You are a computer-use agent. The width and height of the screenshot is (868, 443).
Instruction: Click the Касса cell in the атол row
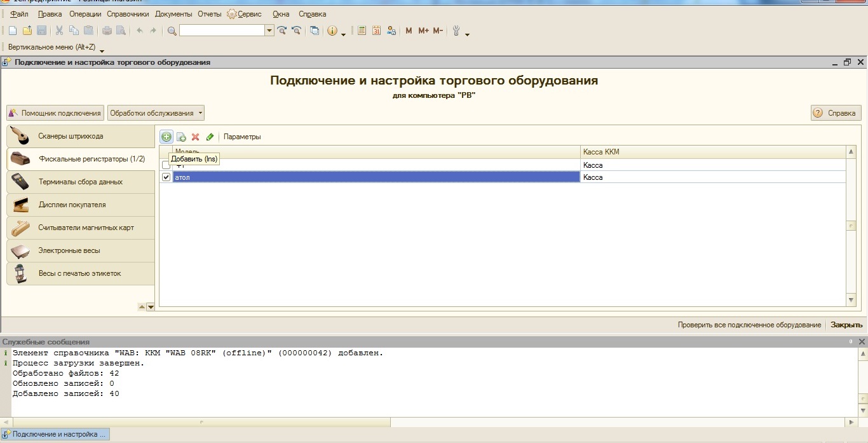(x=713, y=177)
